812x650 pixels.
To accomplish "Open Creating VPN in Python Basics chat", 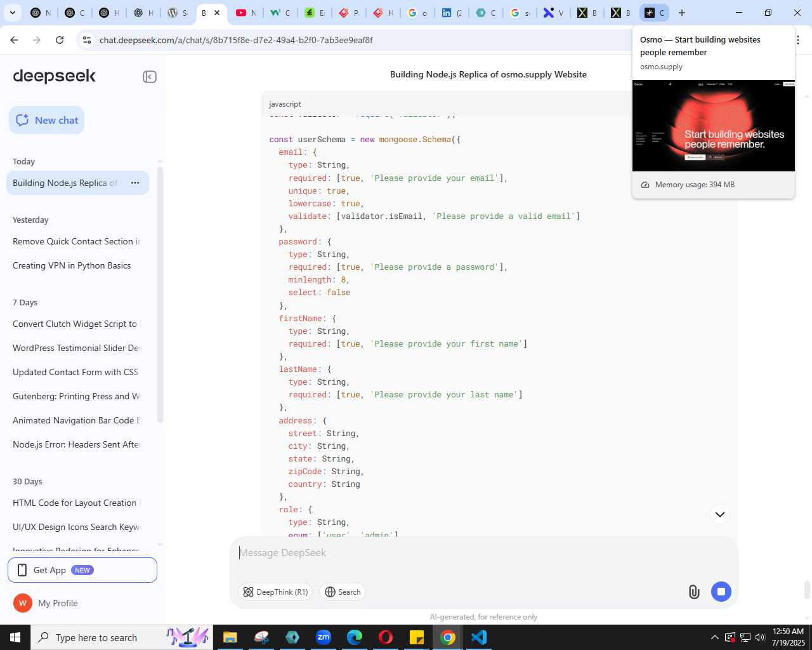I will point(72,265).
